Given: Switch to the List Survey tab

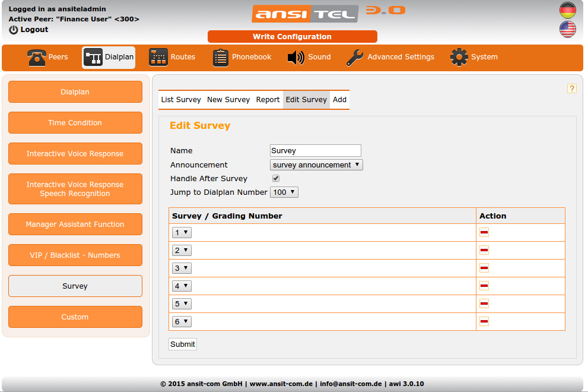Looking at the screenshot, I should pyautogui.click(x=181, y=99).
